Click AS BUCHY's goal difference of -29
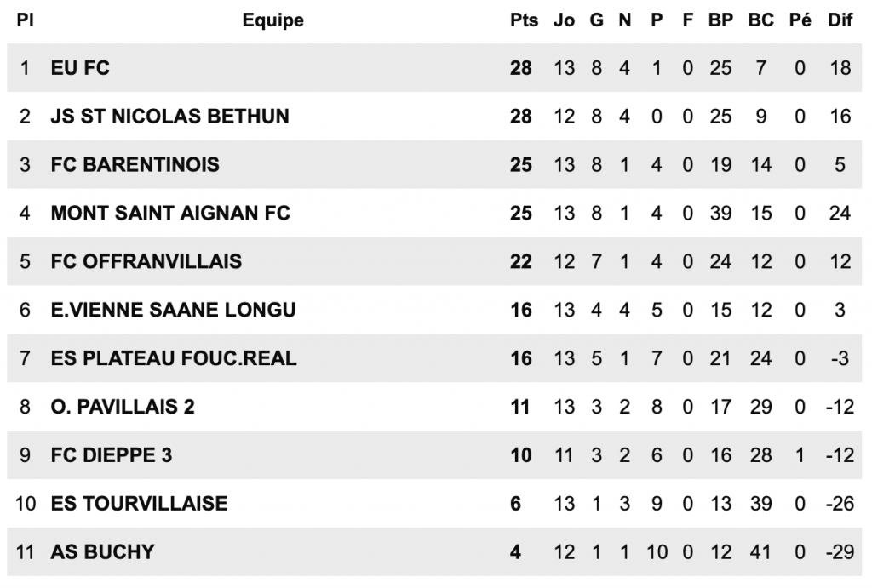 [840, 552]
